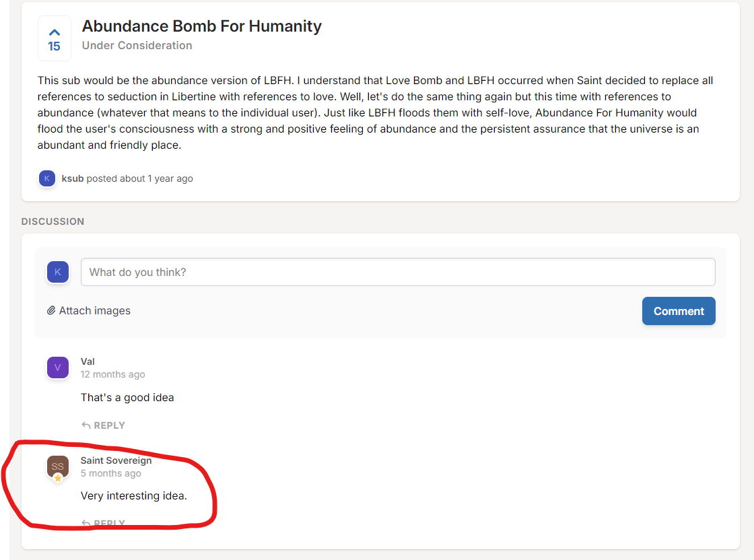
Task: Click the commenter name Val
Action: 88,361
